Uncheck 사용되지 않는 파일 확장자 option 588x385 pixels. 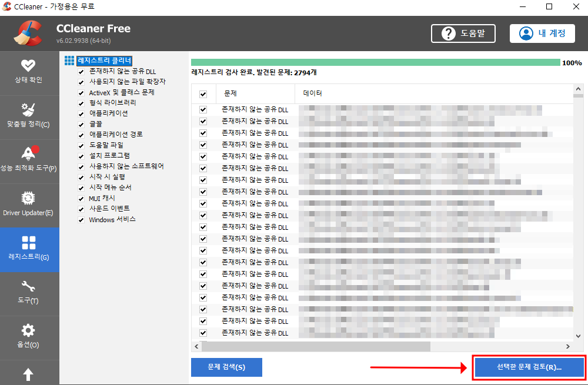pos(81,82)
